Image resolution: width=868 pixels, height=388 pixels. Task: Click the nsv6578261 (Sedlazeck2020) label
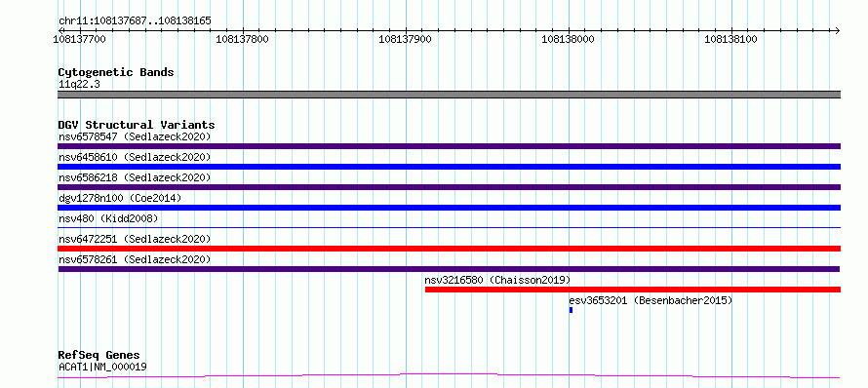click(135, 259)
